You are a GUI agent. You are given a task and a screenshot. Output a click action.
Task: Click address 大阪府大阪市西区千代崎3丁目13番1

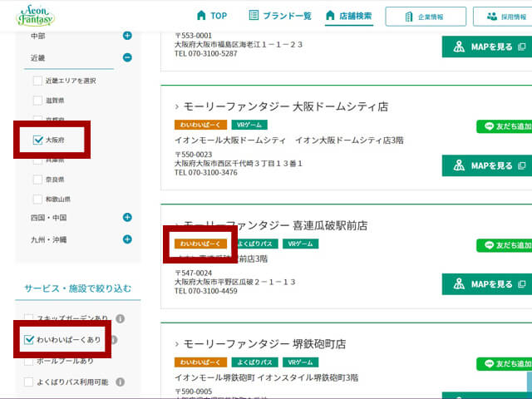pyautogui.click(x=239, y=164)
